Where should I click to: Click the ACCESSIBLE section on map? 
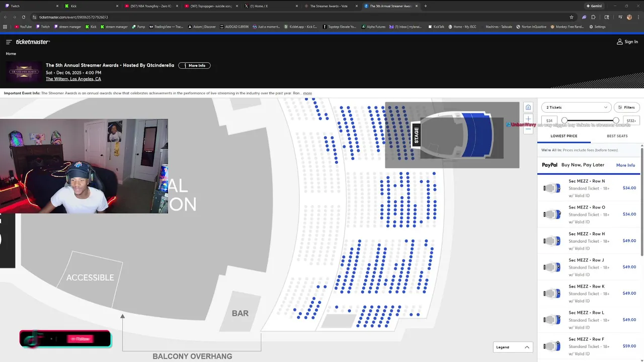pyautogui.click(x=90, y=278)
